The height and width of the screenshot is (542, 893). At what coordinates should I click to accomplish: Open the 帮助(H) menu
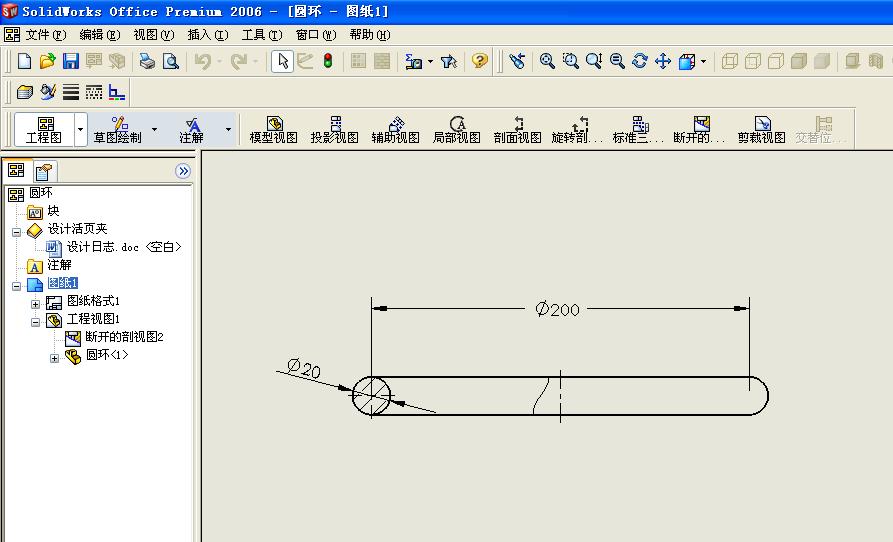(370, 35)
